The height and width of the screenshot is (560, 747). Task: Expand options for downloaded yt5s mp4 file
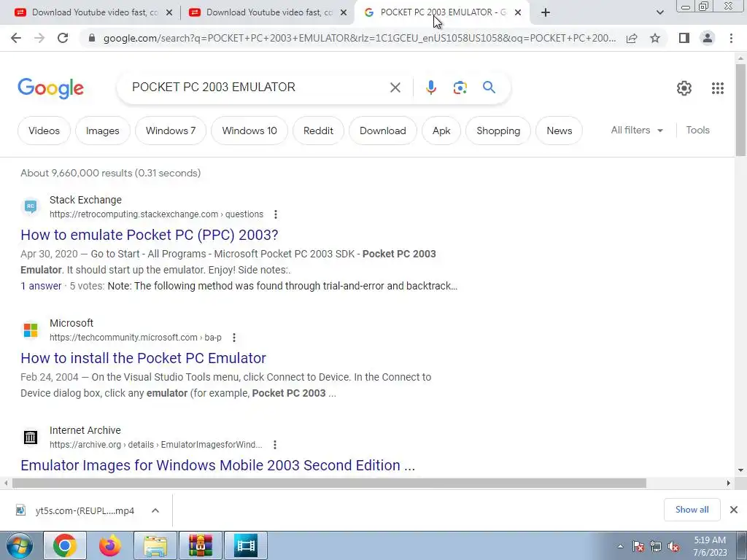155,510
